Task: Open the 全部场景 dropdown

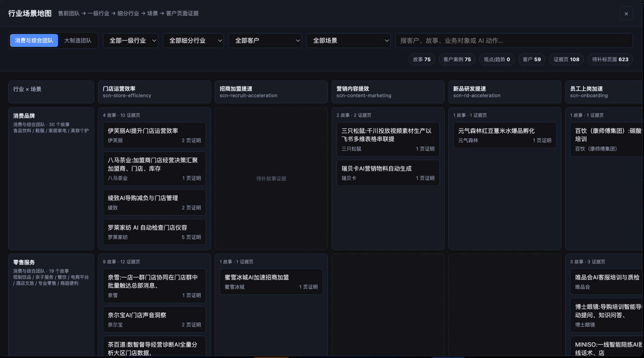Action: pos(348,41)
